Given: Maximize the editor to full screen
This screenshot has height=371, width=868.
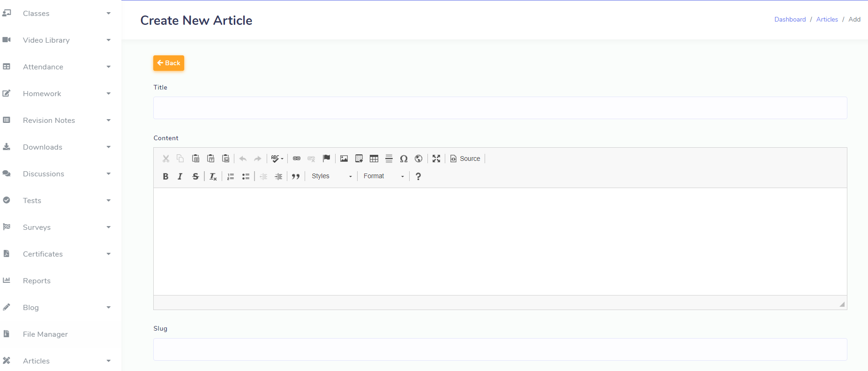Looking at the screenshot, I should pyautogui.click(x=436, y=159).
